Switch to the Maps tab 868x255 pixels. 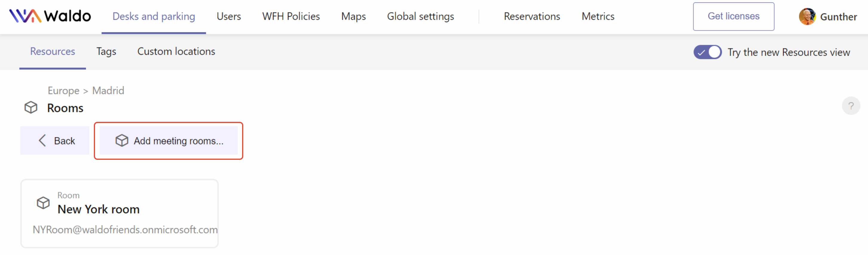353,16
